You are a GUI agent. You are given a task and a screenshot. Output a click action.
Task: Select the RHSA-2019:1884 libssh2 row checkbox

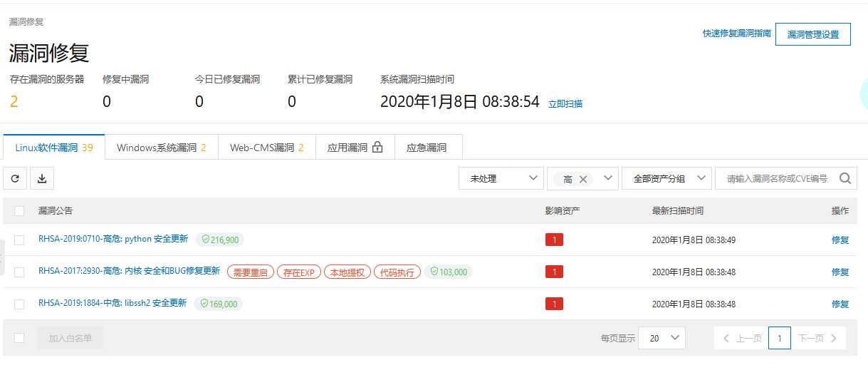click(19, 304)
